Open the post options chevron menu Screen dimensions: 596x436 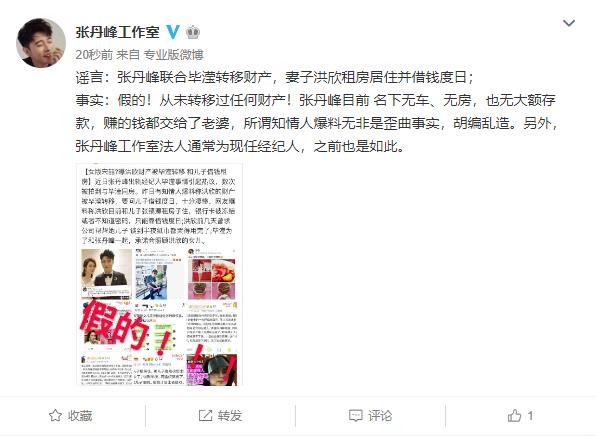[569, 23]
